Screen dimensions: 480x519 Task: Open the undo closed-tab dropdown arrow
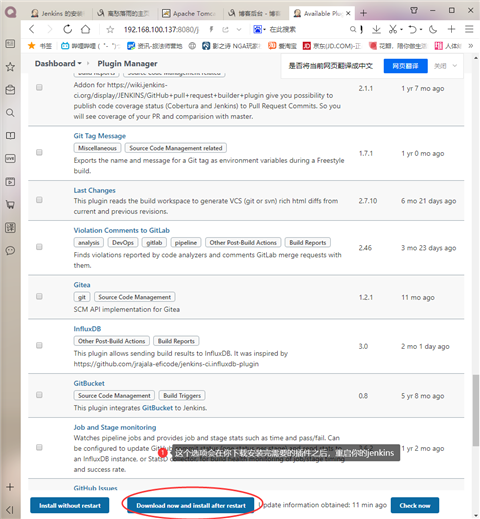pos(421,29)
